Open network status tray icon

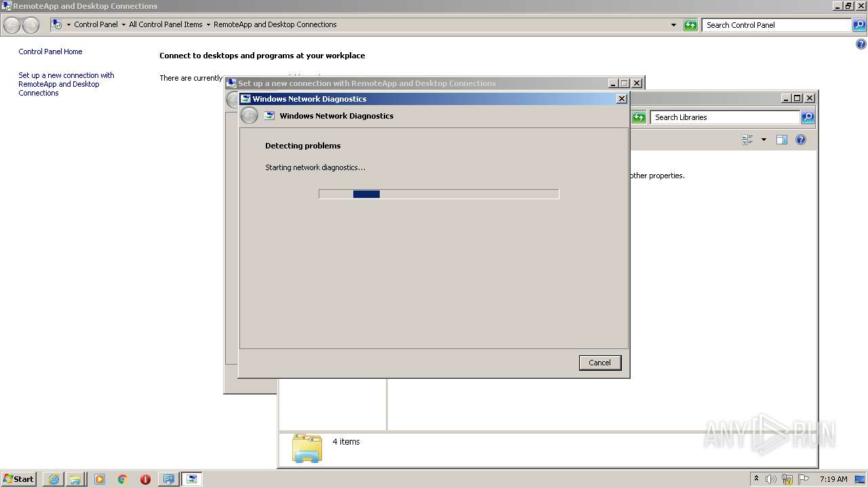pyautogui.click(x=787, y=479)
